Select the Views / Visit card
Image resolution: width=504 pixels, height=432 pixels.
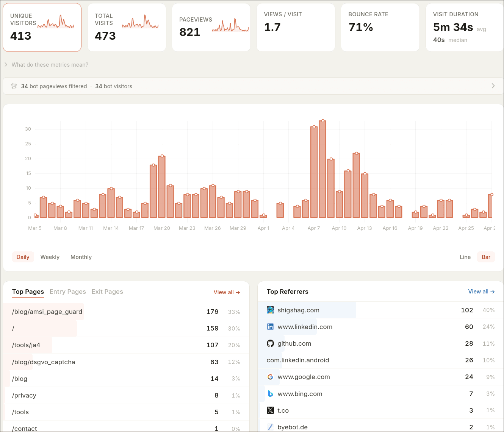click(x=296, y=27)
